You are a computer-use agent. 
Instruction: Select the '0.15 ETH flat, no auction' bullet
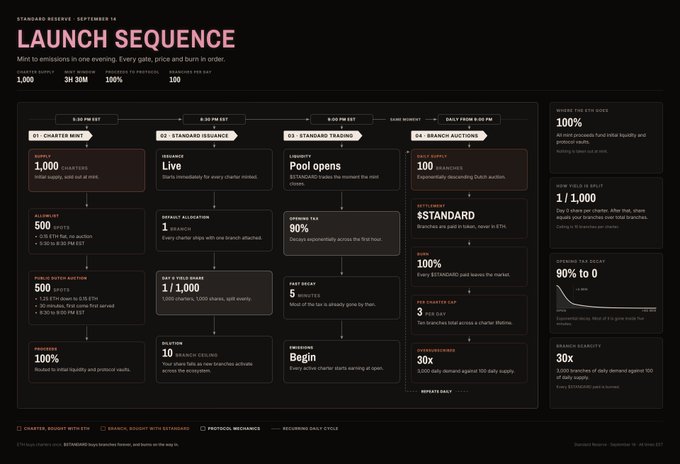(65, 236)
